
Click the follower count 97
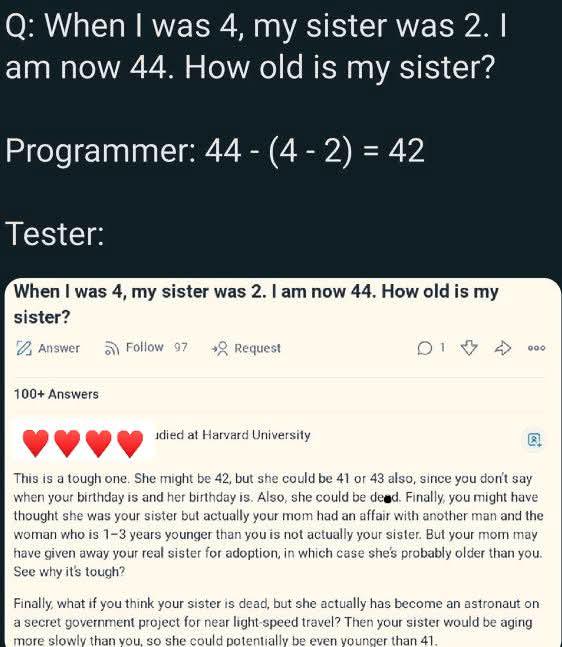[181, 347]
